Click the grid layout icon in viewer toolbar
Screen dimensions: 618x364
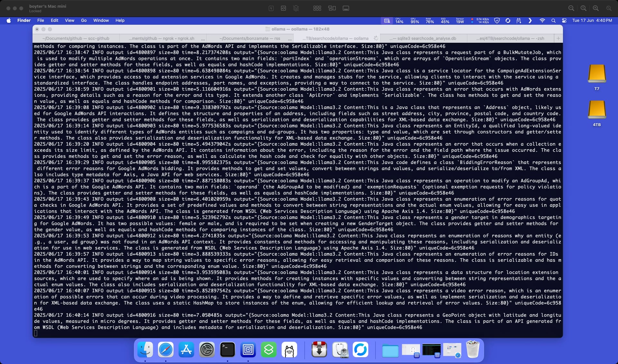[x=317, y=8]
